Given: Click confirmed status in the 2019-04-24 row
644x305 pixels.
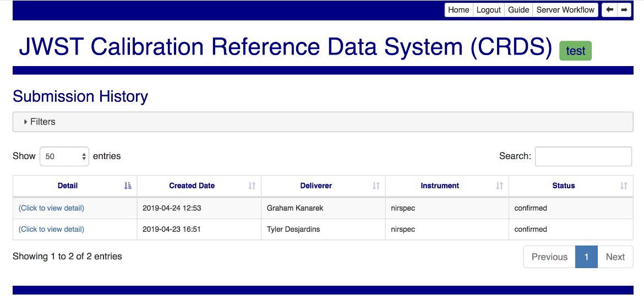Looking at the screenshot, I should point(531,208).
